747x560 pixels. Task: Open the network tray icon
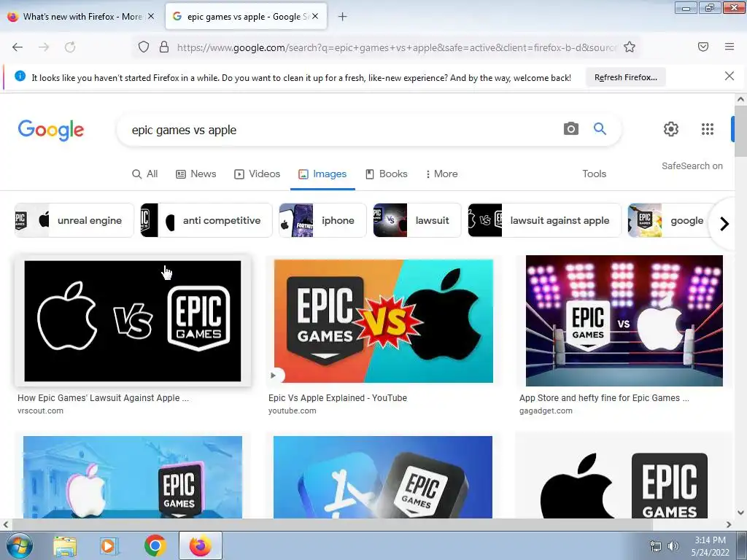point(656,546)
